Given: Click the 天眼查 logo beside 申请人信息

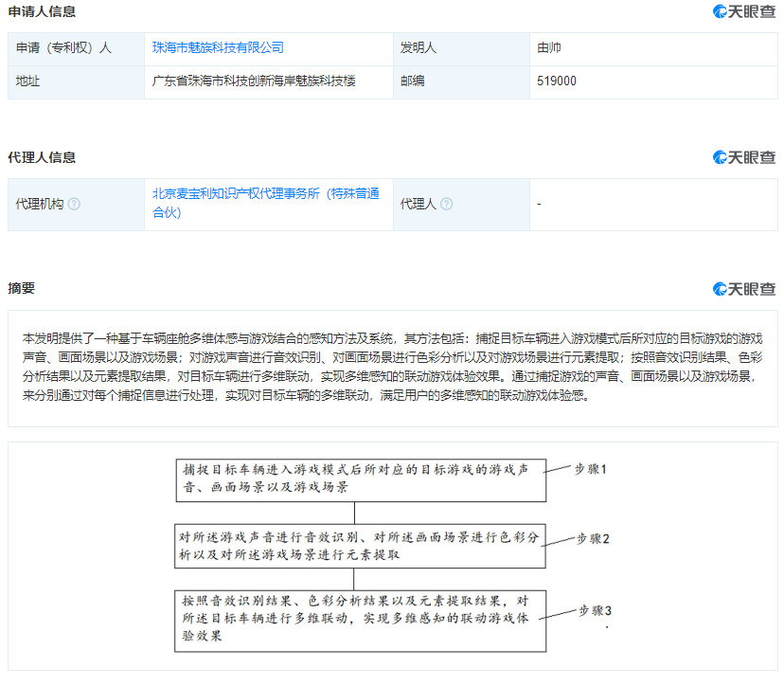Looking at the screenshot, I should 743,12.
